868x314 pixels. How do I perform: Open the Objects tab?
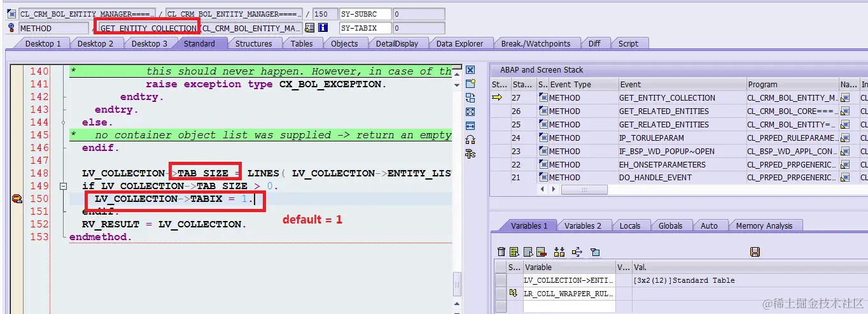click(344, 43)
